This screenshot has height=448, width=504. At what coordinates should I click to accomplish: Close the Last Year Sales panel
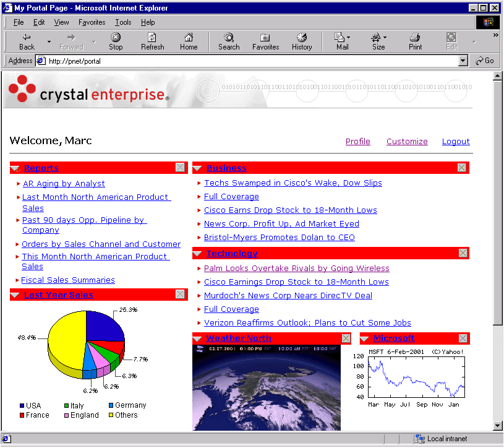click(x=181, y=294)
